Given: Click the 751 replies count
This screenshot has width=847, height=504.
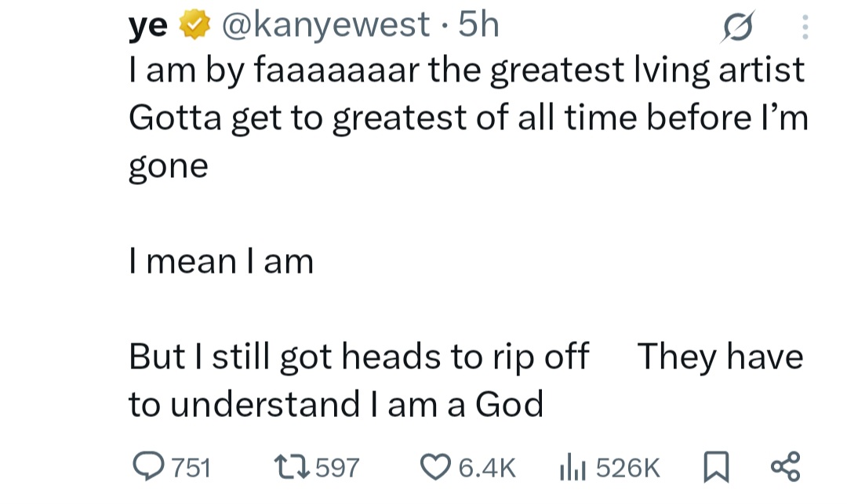Looking at the screenshot, I should (191, 468).
